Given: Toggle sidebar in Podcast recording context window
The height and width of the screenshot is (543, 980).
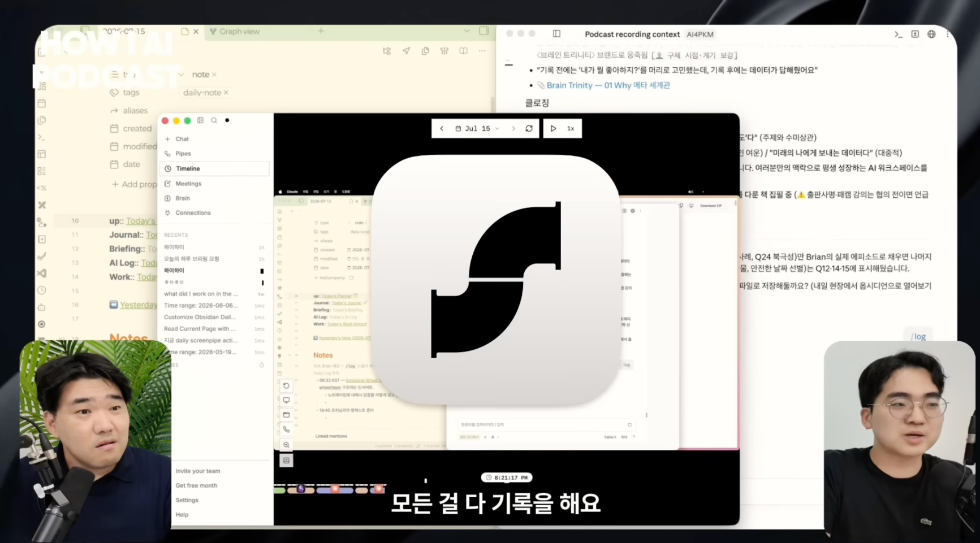Looking at the screenshot, I should coord(556,34).
